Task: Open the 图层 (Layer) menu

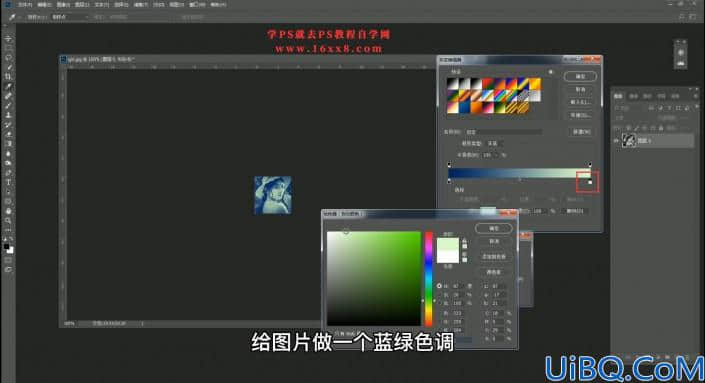Action: click(82, 4)
